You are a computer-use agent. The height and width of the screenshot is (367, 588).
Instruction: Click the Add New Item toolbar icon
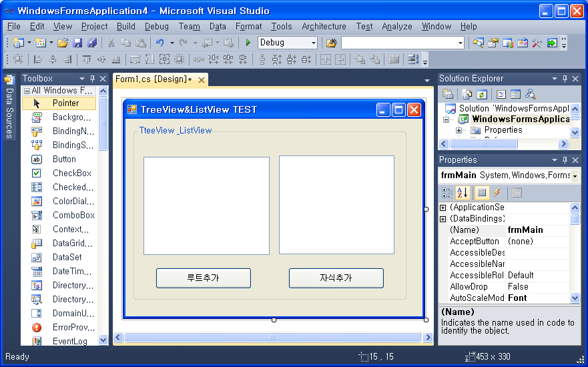click(41, 43)
